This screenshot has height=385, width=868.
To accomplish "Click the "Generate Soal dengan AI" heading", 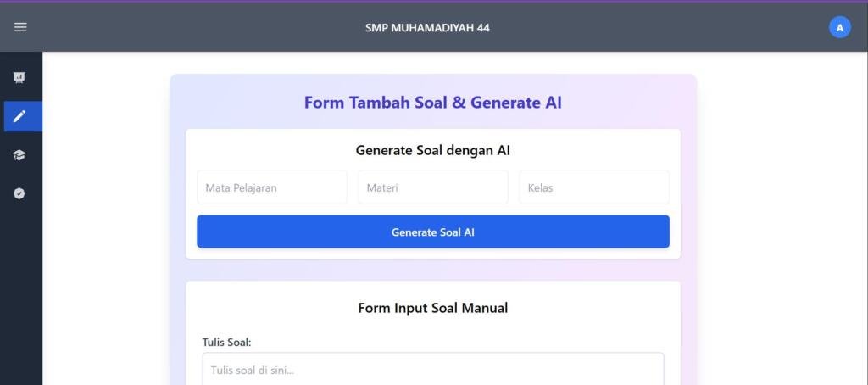I will (x=433, y=151).
